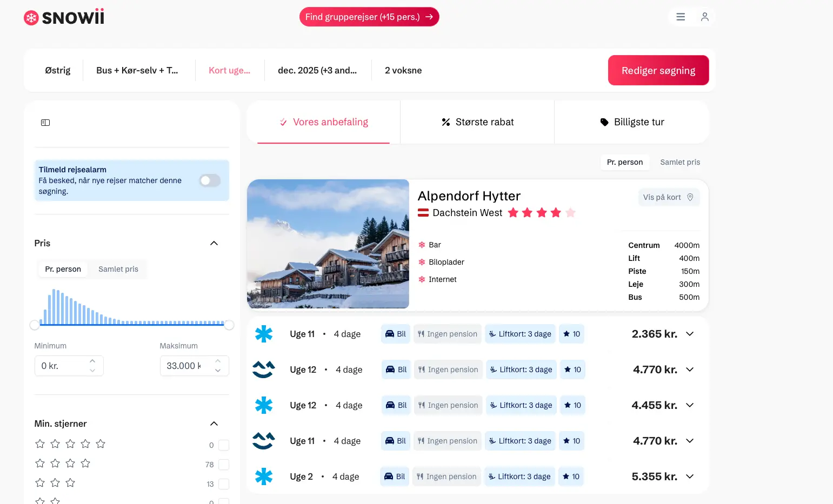Click the hotel star rating of Alpendorf Hytter

point(542,213)
